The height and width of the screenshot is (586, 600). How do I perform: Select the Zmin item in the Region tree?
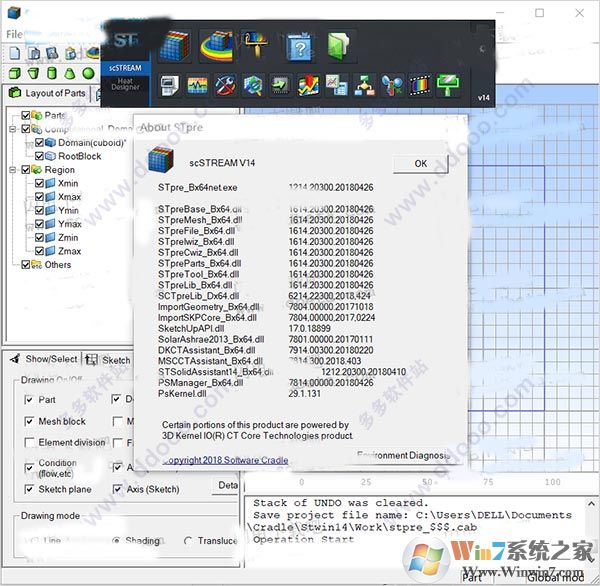coord(68,238)
